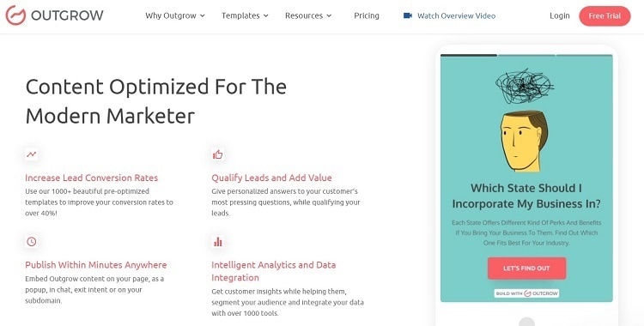The width and height of the screenshot is (644, 326).
Task: Click the thumbs up icon
Action: click(x=218, y=154)
